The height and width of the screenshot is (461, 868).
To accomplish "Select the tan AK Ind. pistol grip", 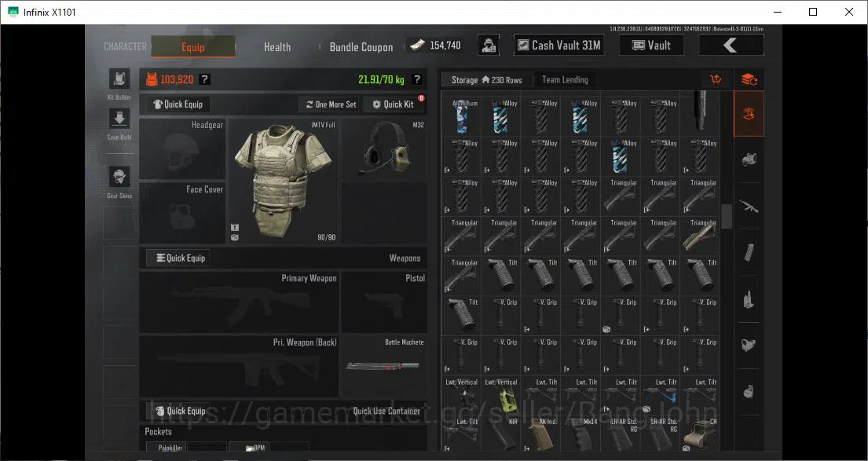I will tap(541, 434).
